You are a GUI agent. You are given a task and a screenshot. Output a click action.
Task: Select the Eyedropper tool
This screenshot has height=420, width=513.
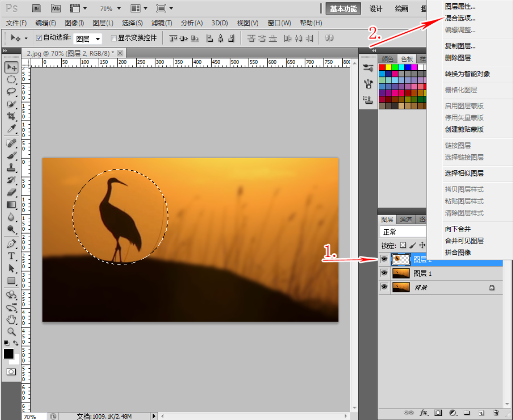11,129
